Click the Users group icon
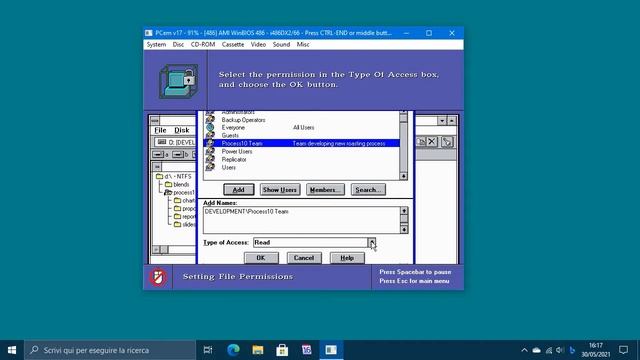The image size is (640, 360). coord(210,167)
